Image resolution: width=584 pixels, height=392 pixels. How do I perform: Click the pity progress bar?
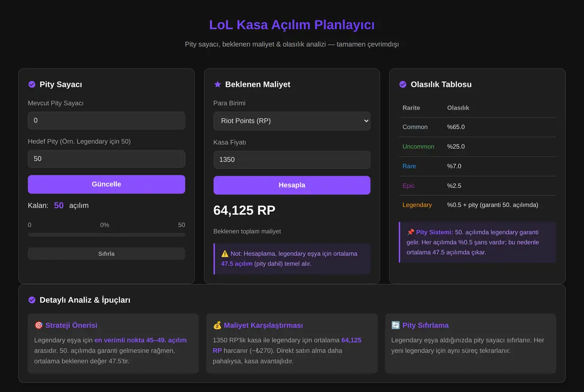107,234
